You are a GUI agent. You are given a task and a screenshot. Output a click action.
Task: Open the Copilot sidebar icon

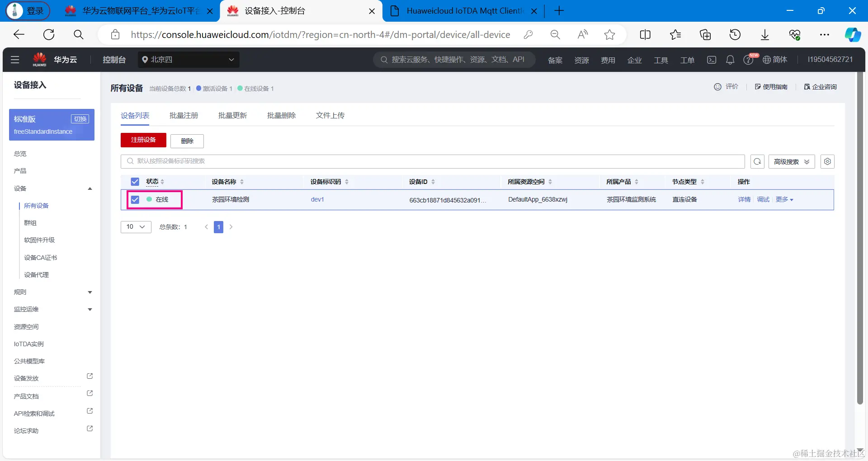click(x=853, y=34)
